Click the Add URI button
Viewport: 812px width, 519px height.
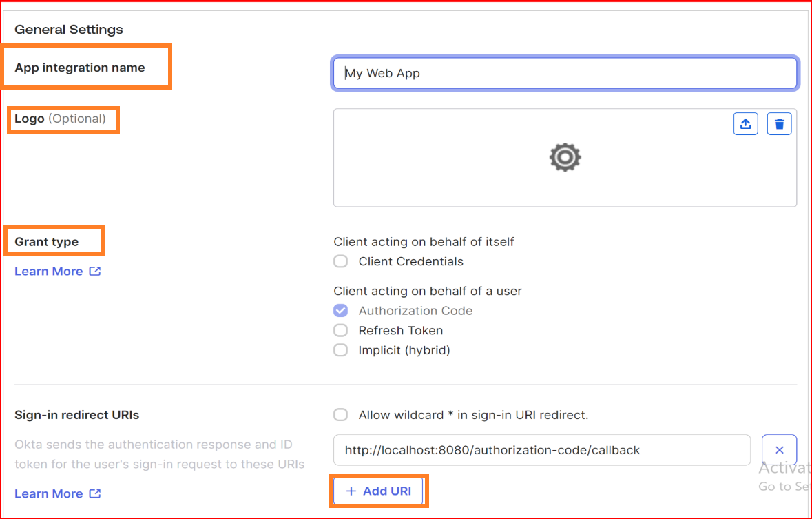(x=379, y=491)
